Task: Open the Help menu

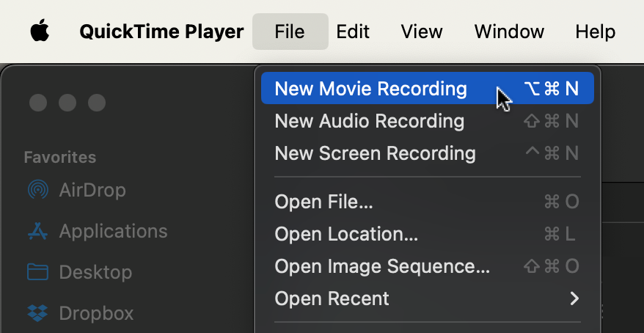Action: click(x=595, y=32)
